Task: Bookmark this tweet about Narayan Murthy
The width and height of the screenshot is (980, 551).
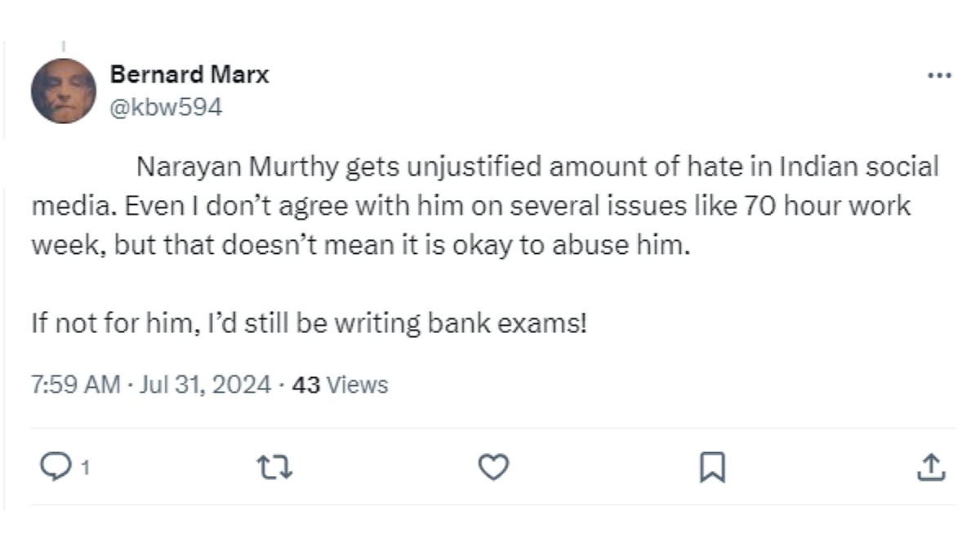Action: pos(712,468)
